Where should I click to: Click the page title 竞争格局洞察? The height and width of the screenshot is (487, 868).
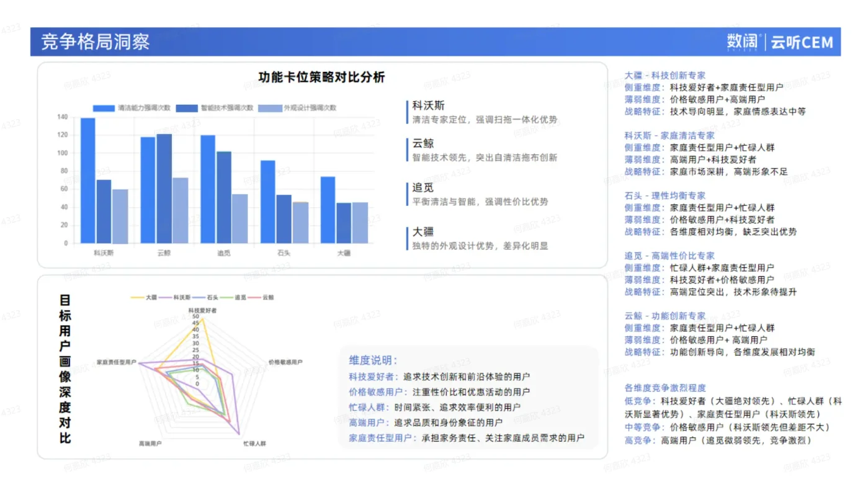coord(96,42)
